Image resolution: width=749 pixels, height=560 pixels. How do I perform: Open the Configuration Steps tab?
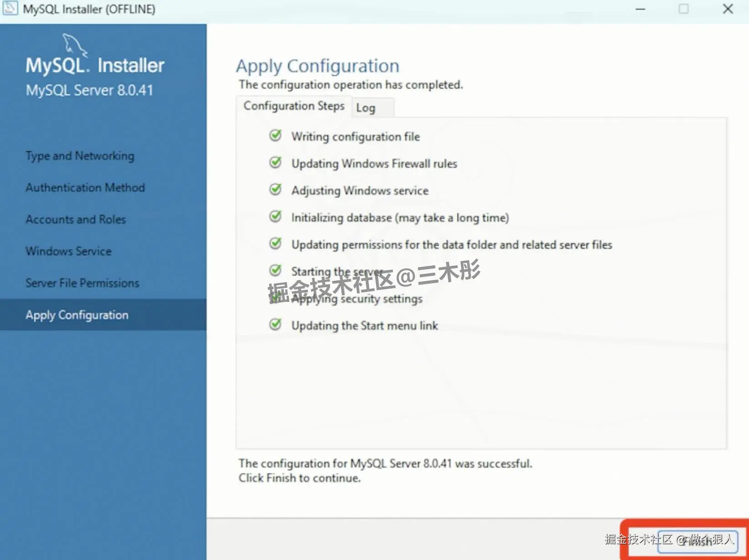[x=293, y=106]
